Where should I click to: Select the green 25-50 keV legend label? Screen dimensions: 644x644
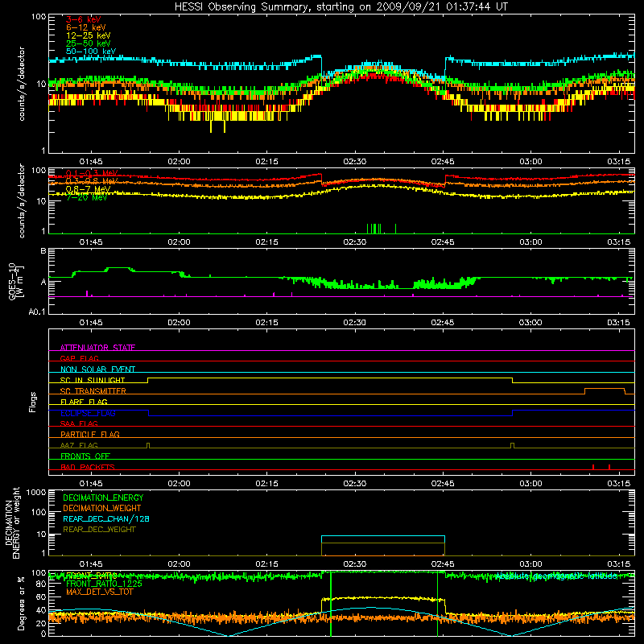pyautogui.click(x=89, y=43)
